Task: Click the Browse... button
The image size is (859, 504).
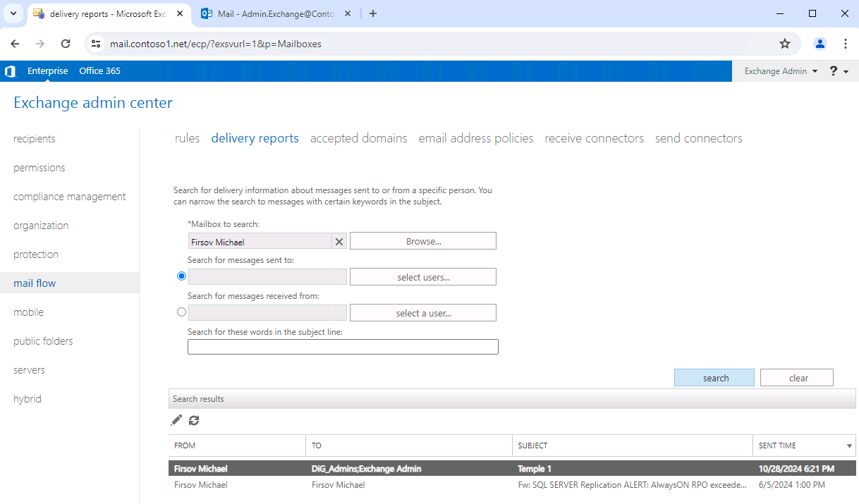Action: tap(423, 241)
